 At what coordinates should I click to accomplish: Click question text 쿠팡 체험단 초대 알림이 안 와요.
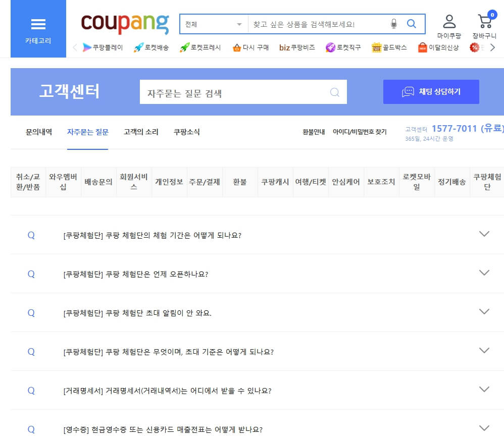159,313
